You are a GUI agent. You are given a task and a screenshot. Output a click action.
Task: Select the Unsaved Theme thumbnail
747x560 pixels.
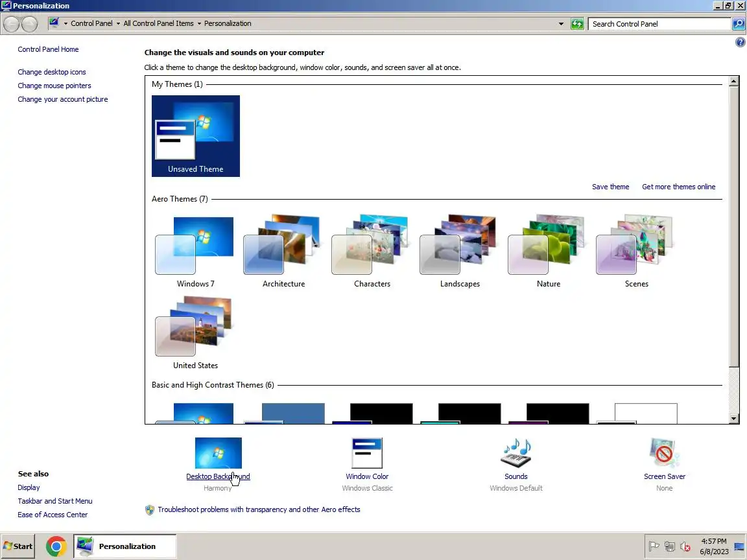(x=196, y=135)
